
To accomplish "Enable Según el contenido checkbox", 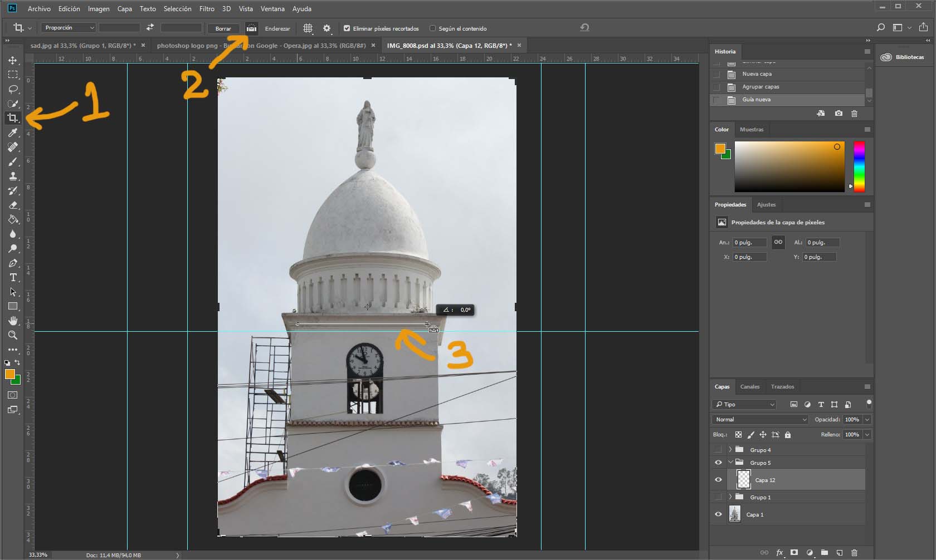I will tap(432, 28).
